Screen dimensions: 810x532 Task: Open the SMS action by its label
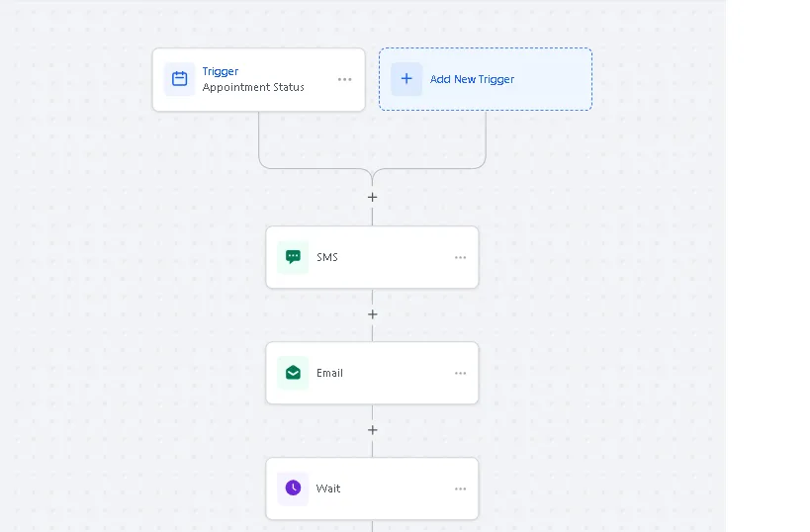(327, 257)
